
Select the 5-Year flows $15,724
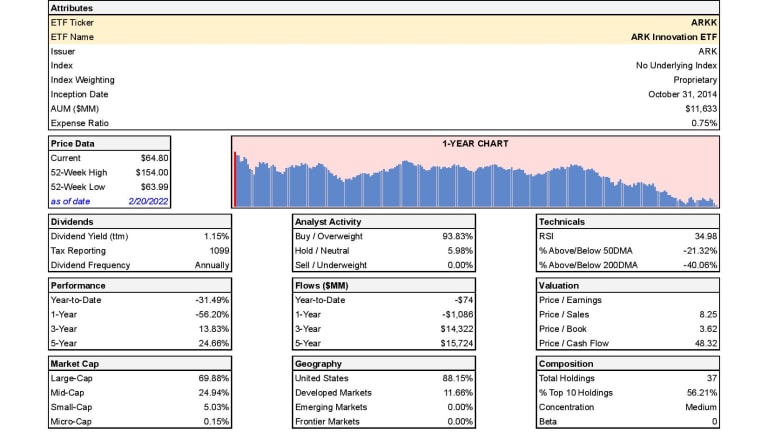pos(456,343)
